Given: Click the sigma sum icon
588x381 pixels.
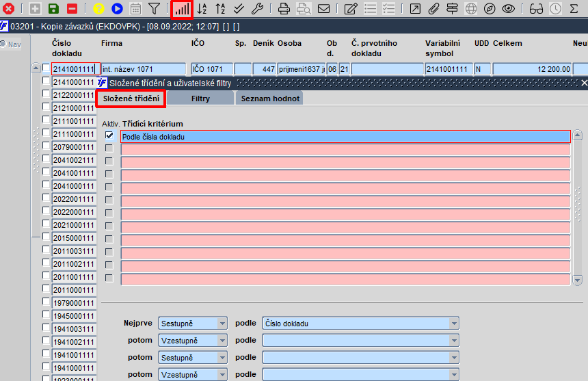Looking at the screenshot, I should tap(574, 8).
